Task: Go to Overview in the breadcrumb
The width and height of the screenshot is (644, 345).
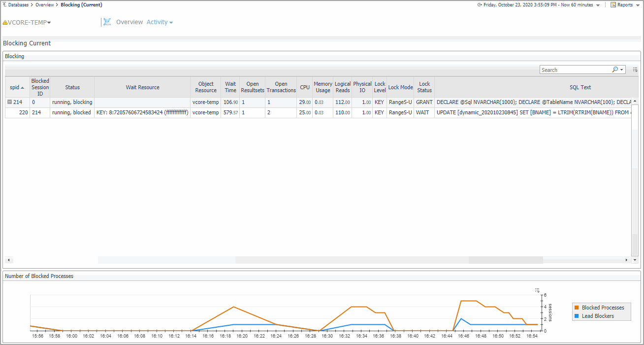Action: pos(44,5)
